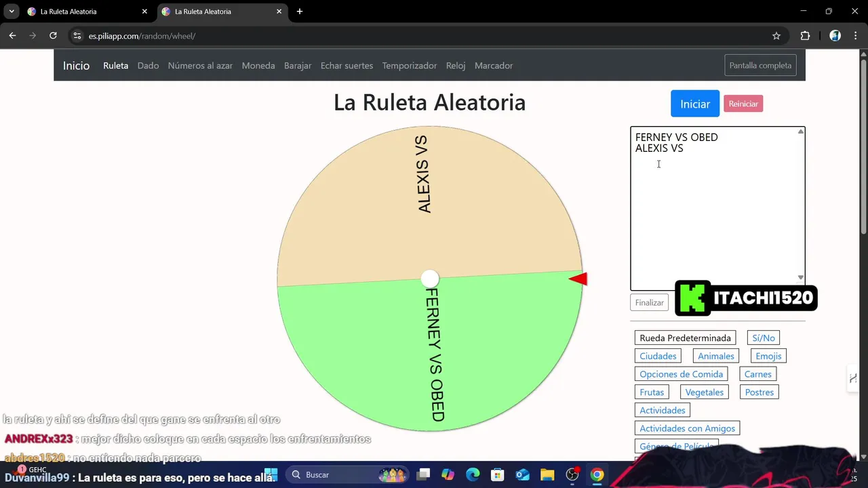Viewport: 868px width, 488px height.
Task: Select the Vegetales preset
Action: point(705,392)
